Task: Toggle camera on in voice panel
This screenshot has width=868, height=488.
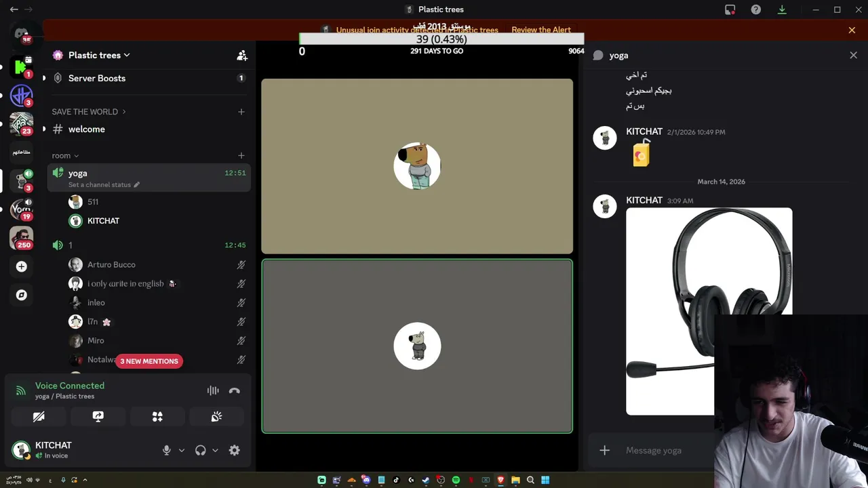Action: click(x=39, y=417)
